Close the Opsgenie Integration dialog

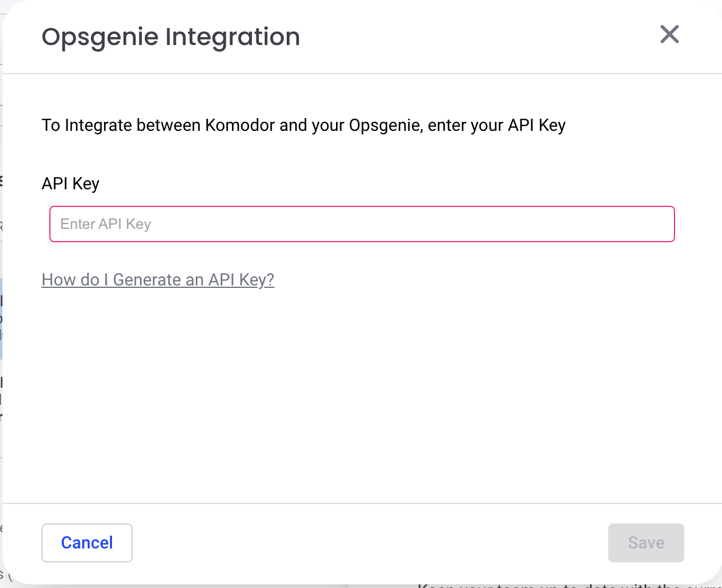669,35
